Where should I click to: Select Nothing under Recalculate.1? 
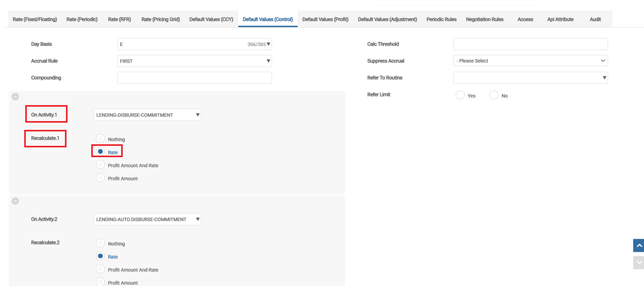pyautogui.click(x=101, y=139)
